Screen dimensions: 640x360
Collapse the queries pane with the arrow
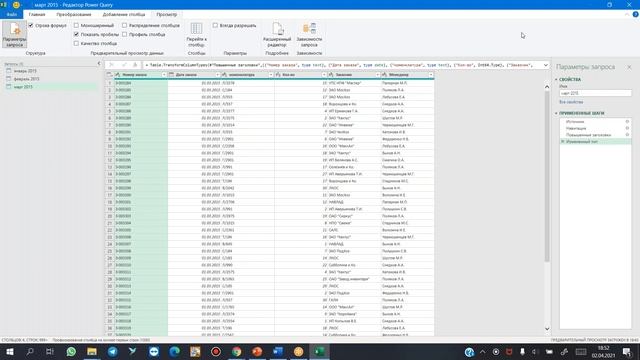(99, 64)
